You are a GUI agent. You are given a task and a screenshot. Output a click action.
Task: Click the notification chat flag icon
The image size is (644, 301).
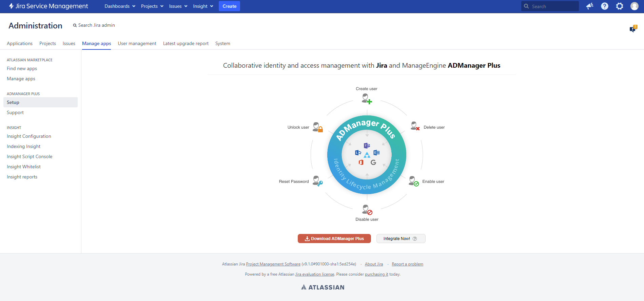633,29
